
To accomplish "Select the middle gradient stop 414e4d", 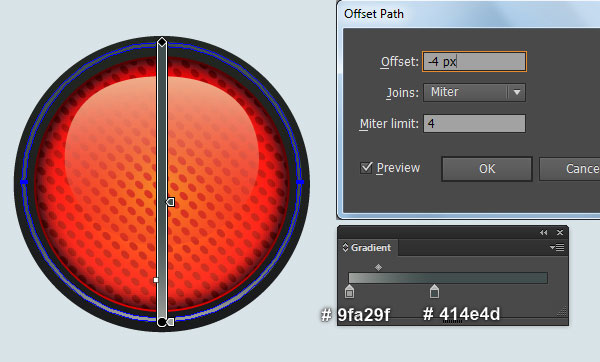I will 434,292.
